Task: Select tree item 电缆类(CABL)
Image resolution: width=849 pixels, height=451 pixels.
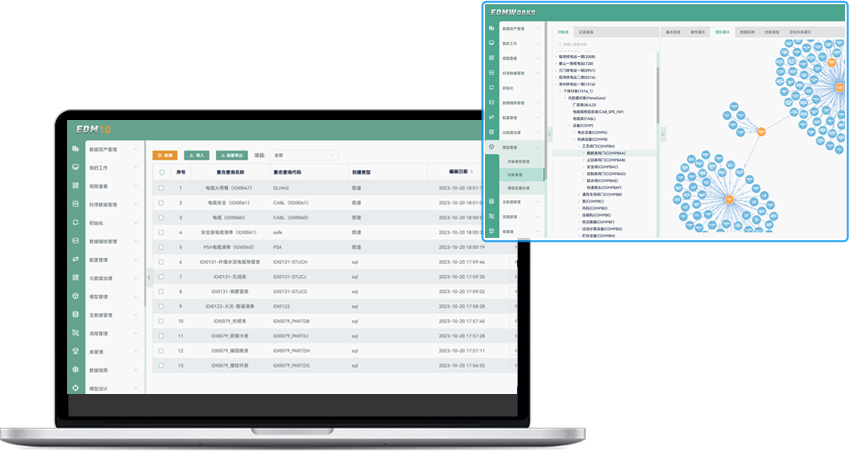Action: click(x=584, y=119)
